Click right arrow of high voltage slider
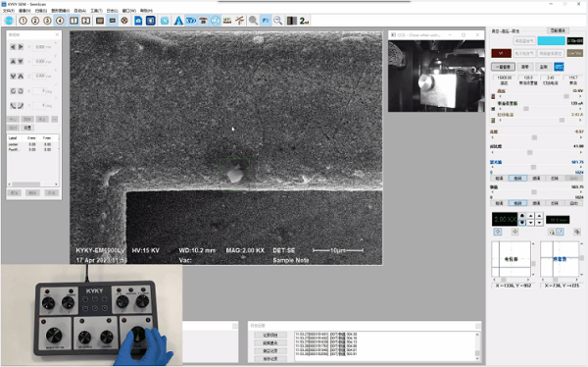Viewport: 588px width, 367px height. [x=580, y=96]
